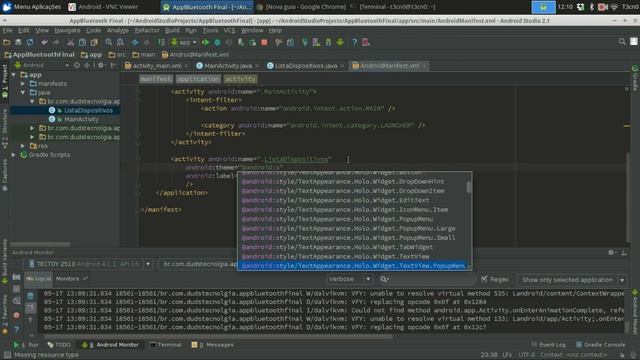
Task: Click the AVD Manager icon
Action: point(316,42)
